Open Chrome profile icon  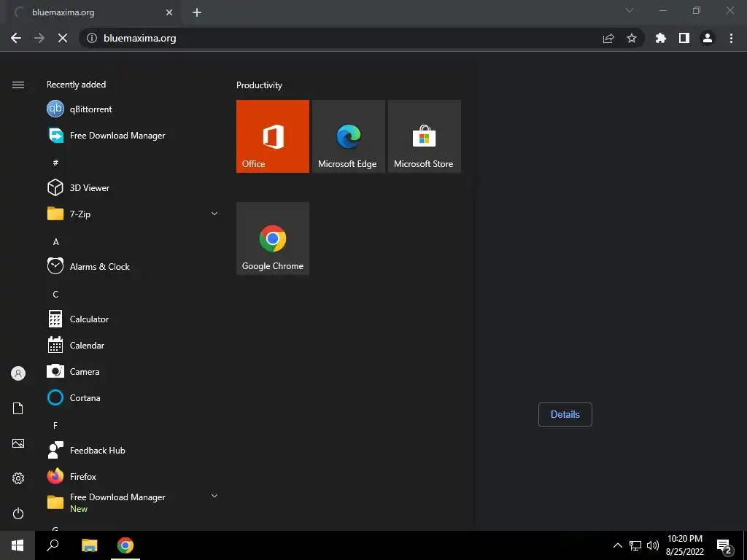point(708,38)
